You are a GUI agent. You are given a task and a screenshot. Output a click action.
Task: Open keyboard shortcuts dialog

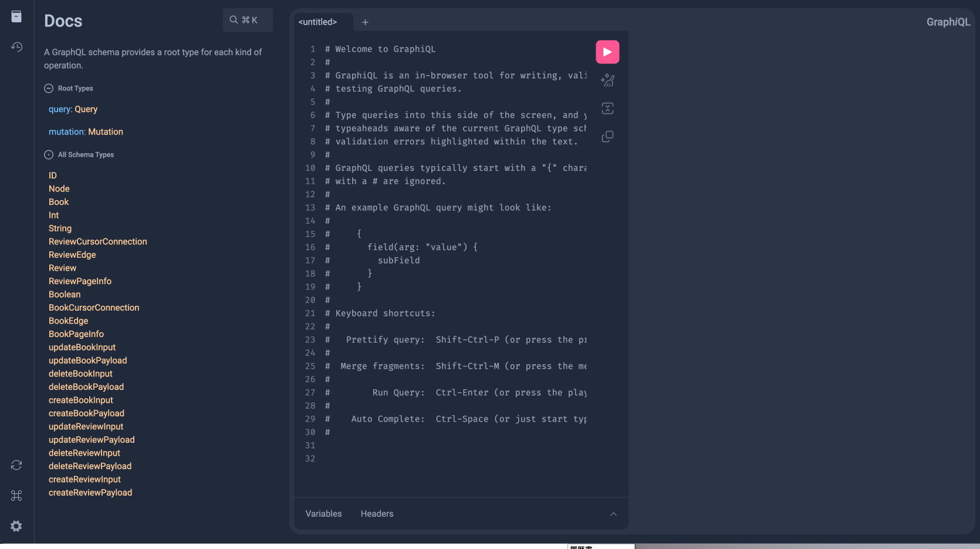tap(16, 496)
